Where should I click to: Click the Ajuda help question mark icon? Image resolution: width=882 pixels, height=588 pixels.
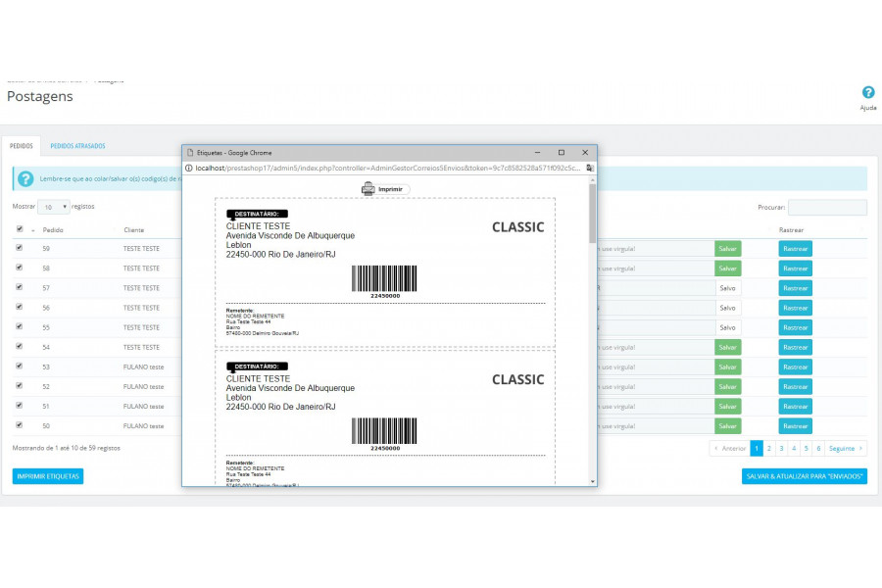pos(868,92)
